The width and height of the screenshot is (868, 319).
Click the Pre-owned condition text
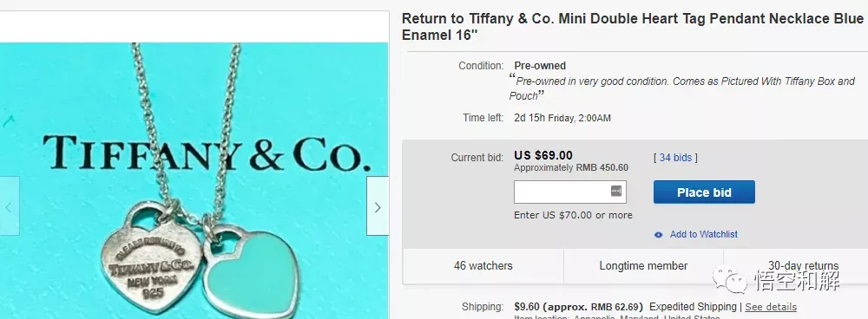(540, 66)
